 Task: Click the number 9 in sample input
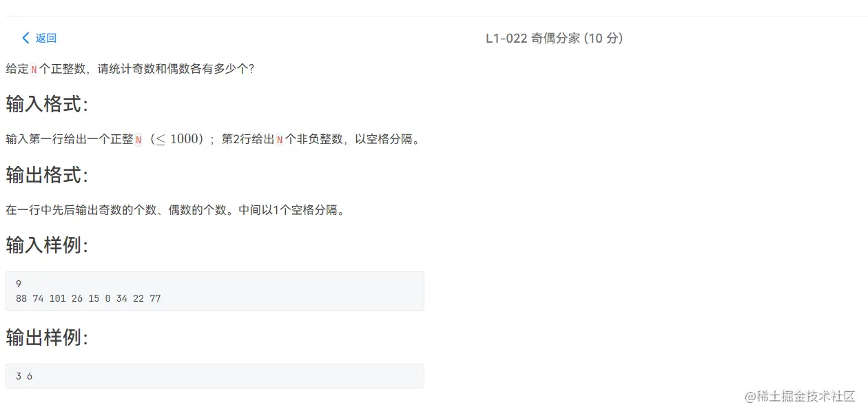[18, 284]
